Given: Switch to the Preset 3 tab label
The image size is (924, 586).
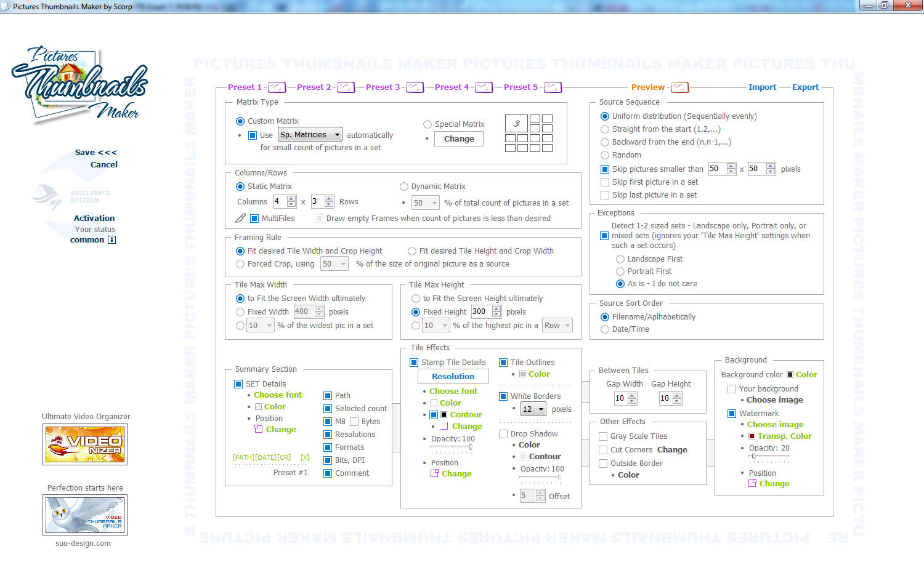Looking at the screenshot, I should pos(383,87).
